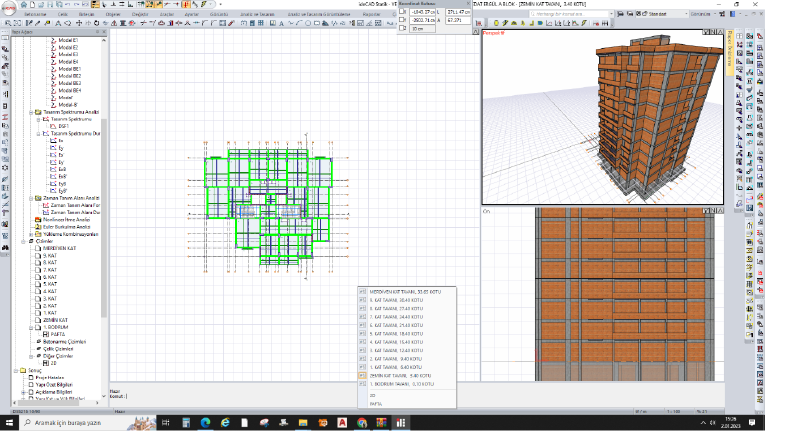
Task: Select the circle drawing tool
Action: coord(308,23)
